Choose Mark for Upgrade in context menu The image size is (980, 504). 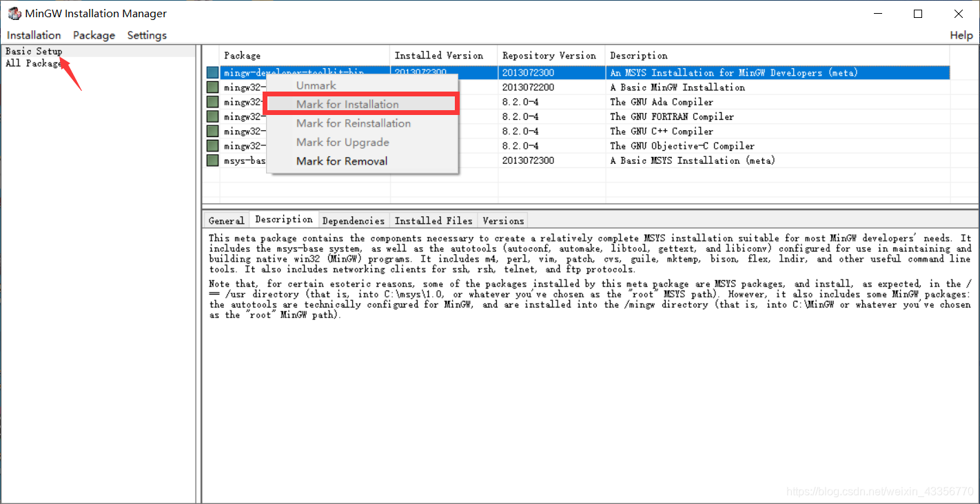pyautogui.click(x=362, y=142)
